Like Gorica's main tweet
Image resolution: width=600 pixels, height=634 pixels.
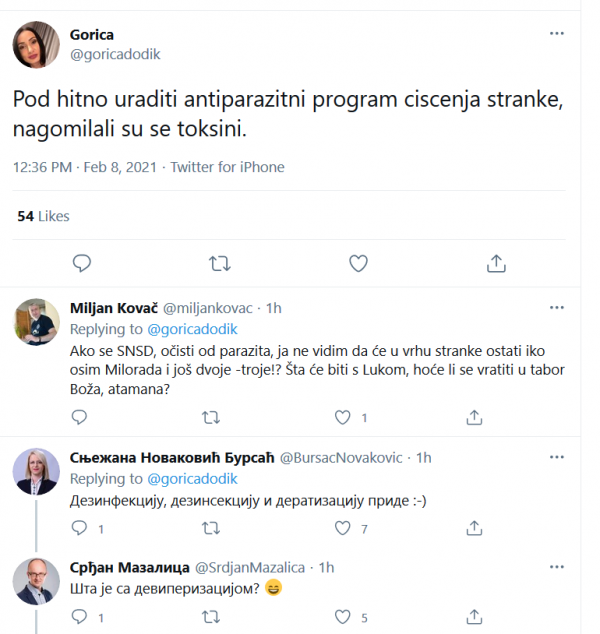pos(358,263)
